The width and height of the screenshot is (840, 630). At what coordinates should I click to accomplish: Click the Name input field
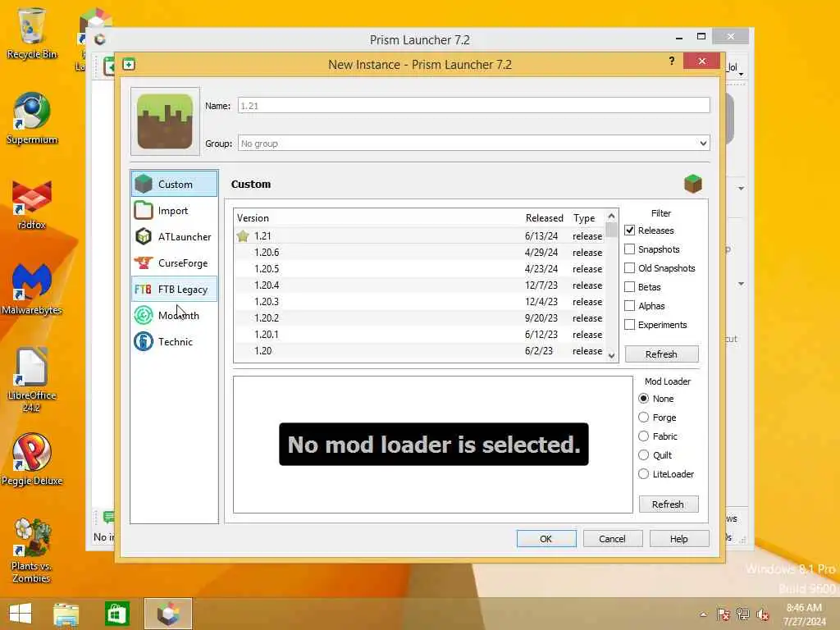[x=473, y=106]
